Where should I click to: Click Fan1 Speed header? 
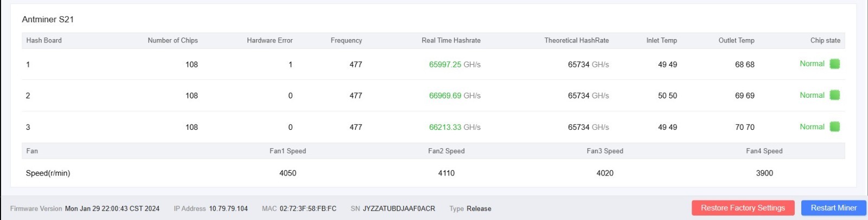pos(288,151)
